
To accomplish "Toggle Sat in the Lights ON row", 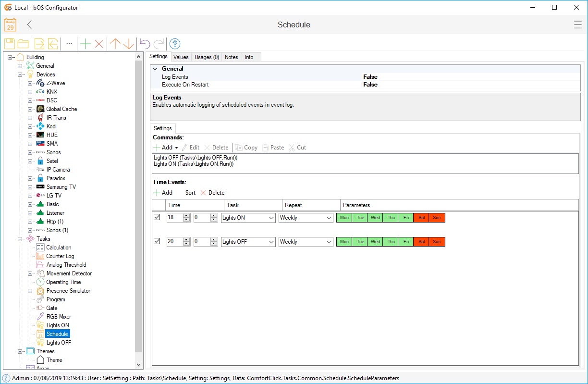I will point(421,218).
